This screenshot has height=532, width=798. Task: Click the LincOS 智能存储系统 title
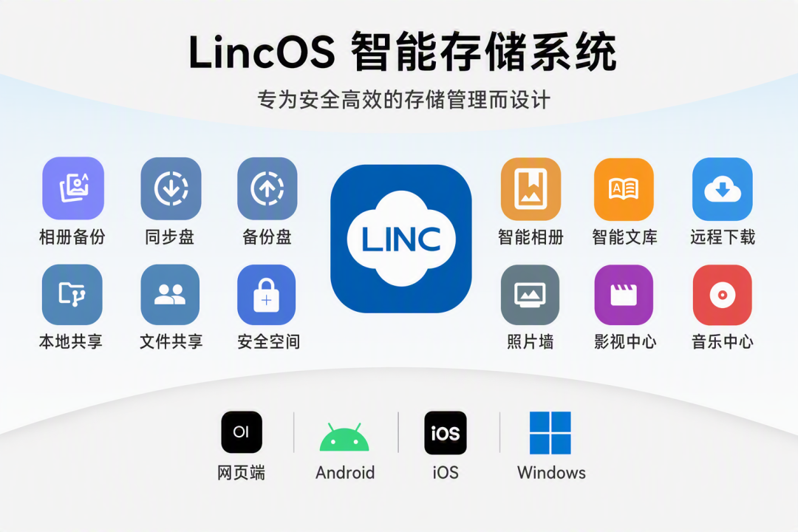pos(402,52)
